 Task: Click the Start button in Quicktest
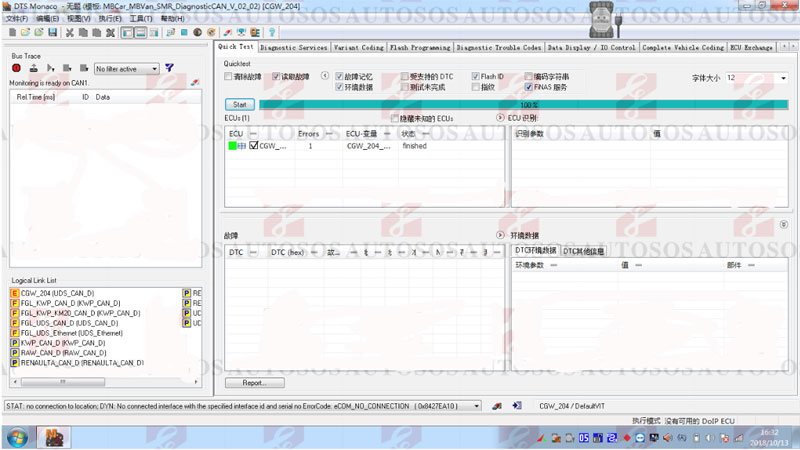tap(240, 105)
